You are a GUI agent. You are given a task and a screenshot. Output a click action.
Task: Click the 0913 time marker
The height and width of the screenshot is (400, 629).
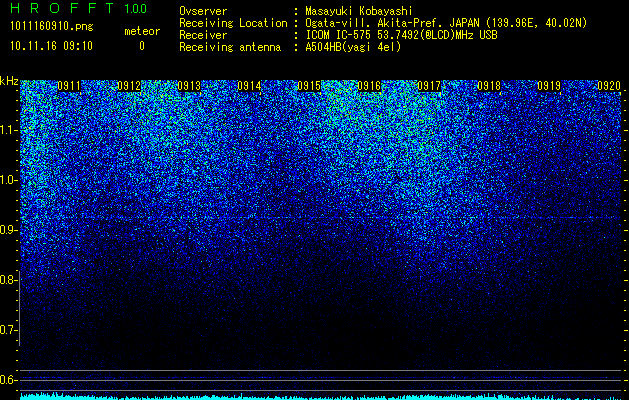tap(189, 86)
